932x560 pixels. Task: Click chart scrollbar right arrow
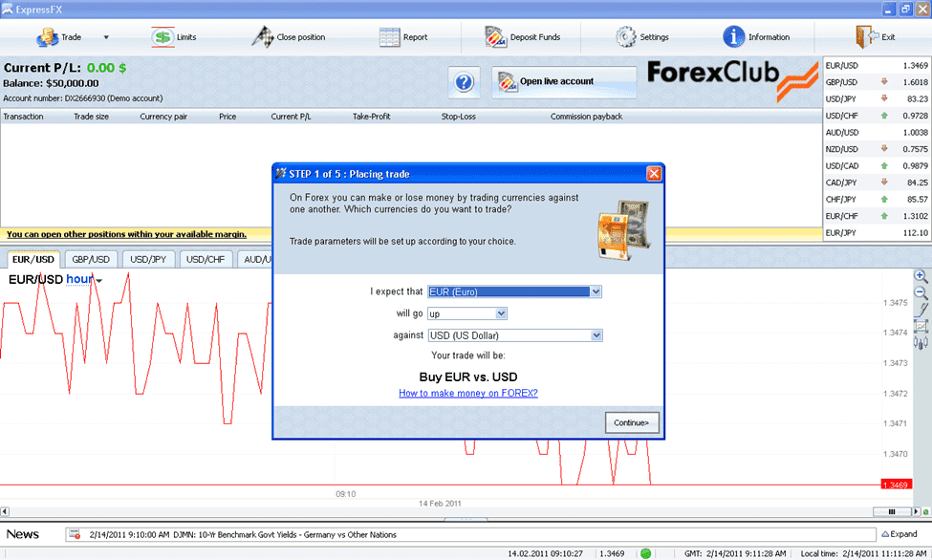[916, 511]
